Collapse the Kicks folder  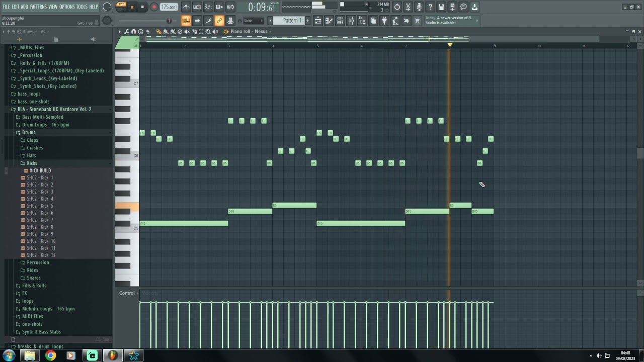(32, 163)
